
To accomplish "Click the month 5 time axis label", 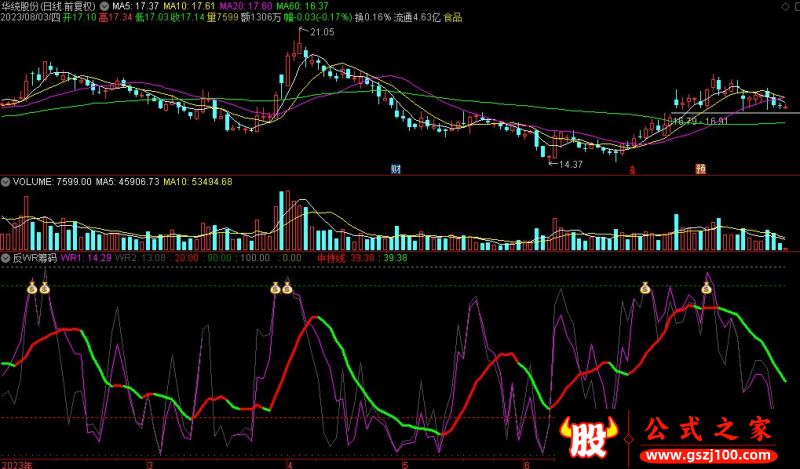I will pos(405,465).
